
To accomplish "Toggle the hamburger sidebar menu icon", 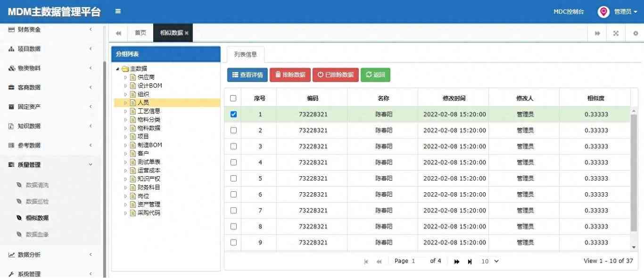I will tap(118, 11).
